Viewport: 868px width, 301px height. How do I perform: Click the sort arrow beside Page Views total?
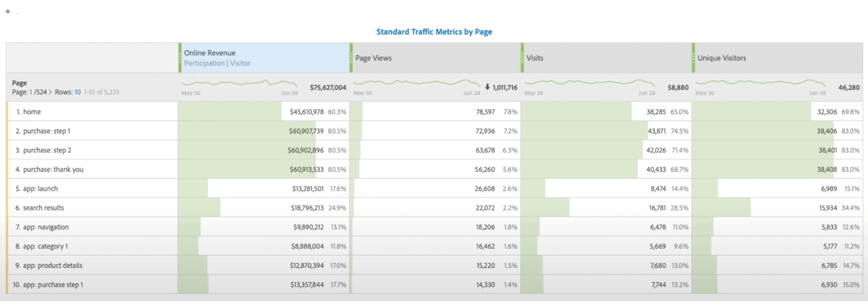(487, 87)
